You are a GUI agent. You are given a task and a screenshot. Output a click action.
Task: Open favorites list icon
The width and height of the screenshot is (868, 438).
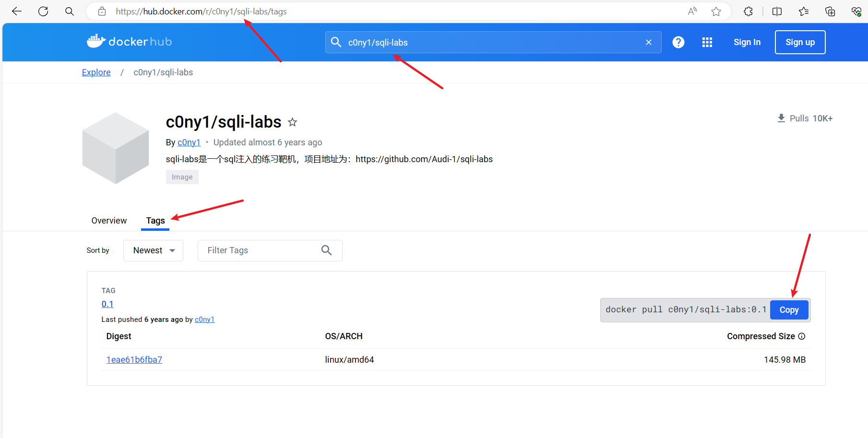pos(804,12)
